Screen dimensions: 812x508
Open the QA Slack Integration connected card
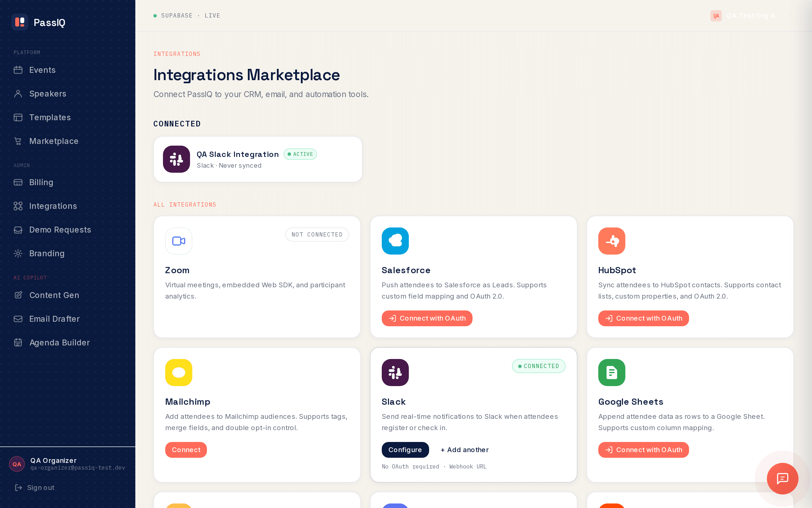click(258, 159)
